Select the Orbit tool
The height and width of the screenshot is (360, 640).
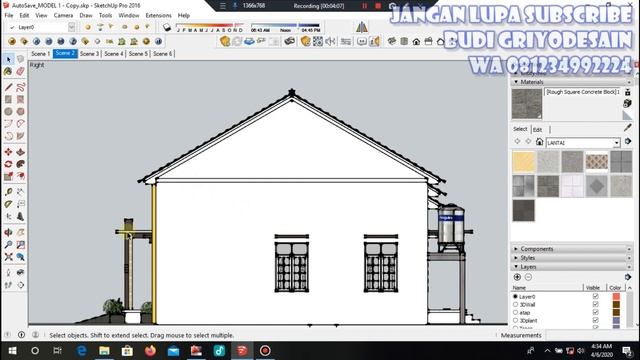pos(9,232)
